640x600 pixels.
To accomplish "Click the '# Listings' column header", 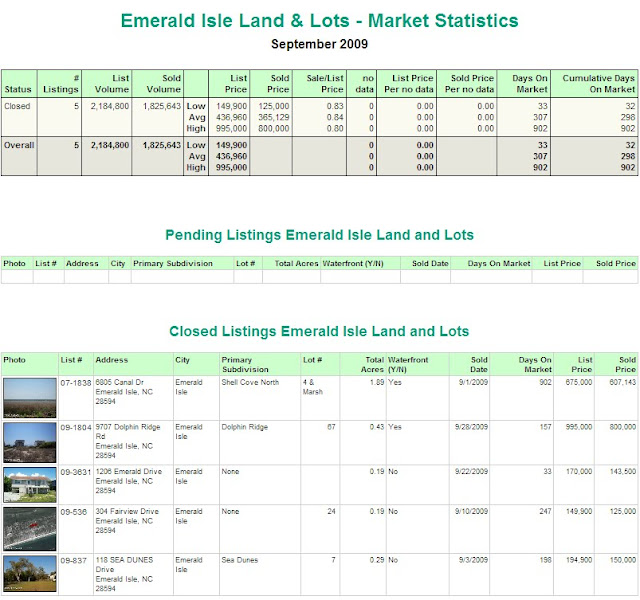I will tap(60, 84).
